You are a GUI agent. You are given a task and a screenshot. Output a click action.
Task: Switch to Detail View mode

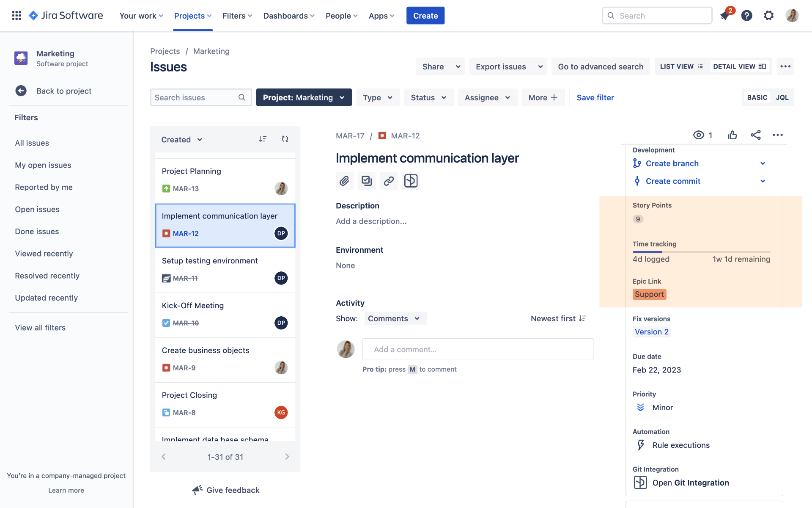point(739,66)
